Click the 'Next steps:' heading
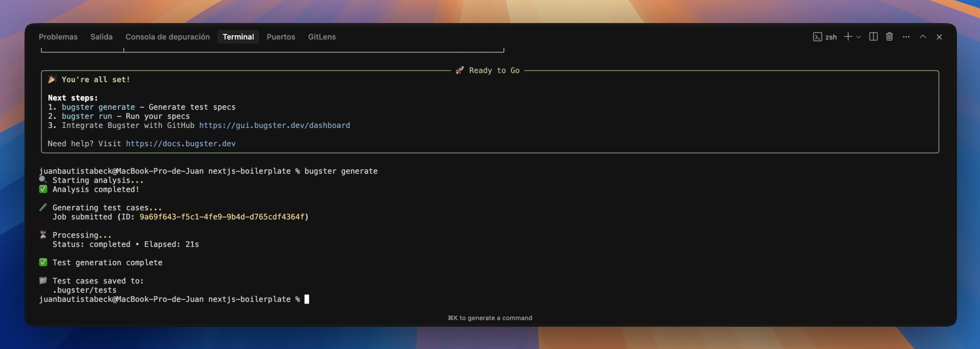Image resolution: width=980 pixels, height=349 pixels. (73, 98)
